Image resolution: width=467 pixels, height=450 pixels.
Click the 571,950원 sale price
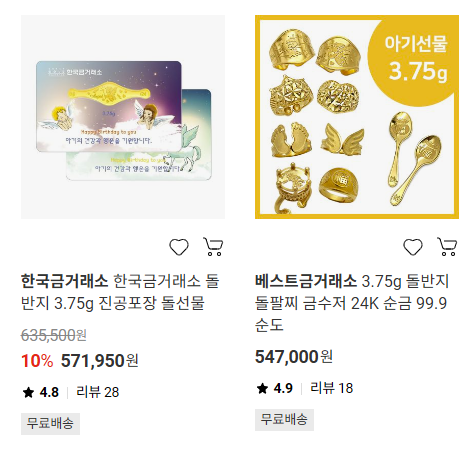coord(99,361)
